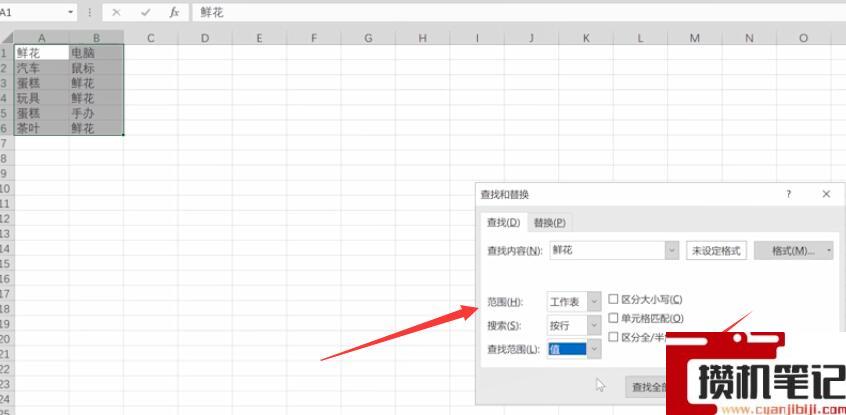
Task: Click cell B1 containing 电脑
Action: click(x=96, y=52)
